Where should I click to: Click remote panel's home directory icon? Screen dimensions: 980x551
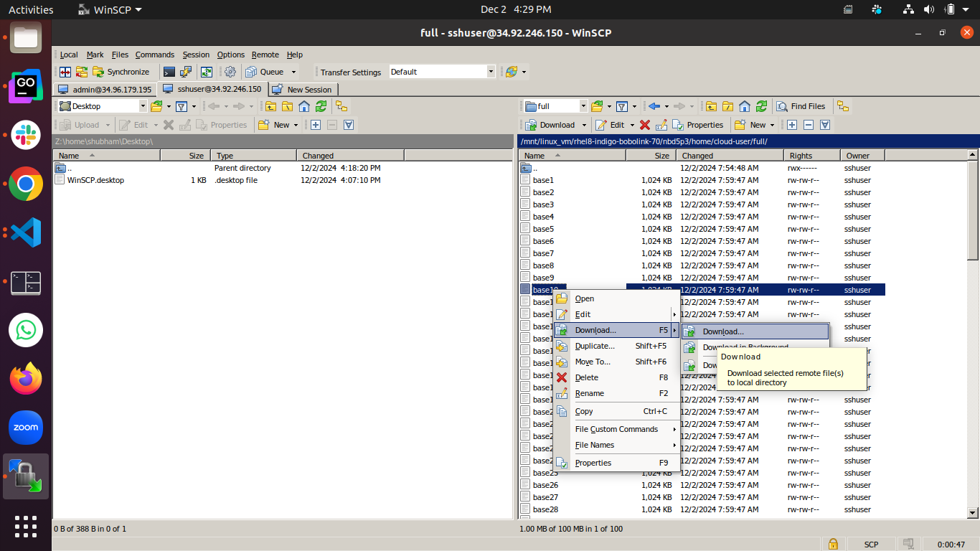click(x=745, y=106)
